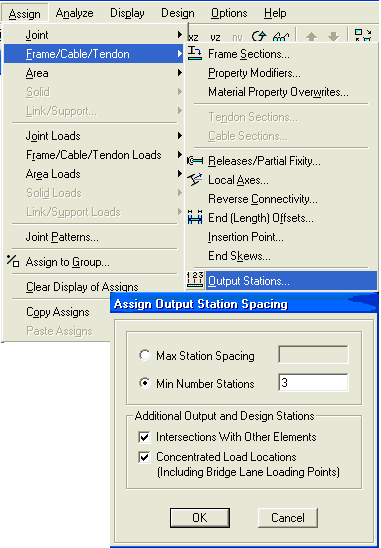381x548 pixels.
Task: Click the Frame Sections icon
Action: (x=195, y=53)
